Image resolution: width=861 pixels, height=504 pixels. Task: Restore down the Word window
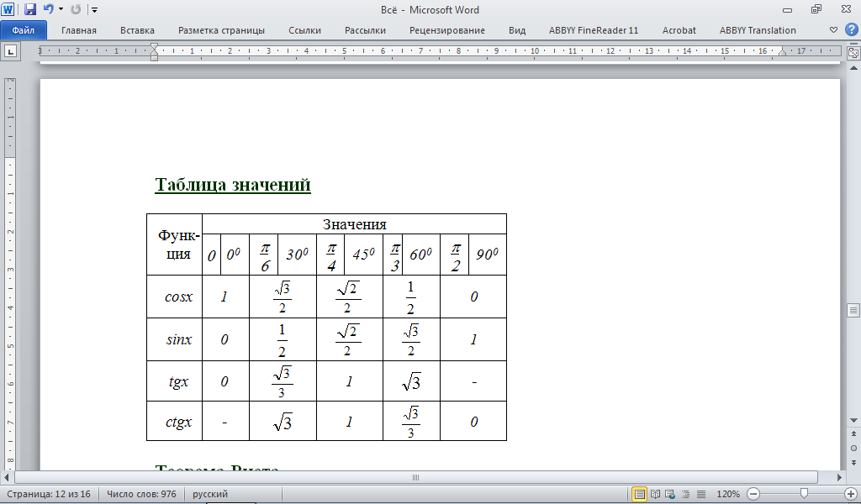tap(816, 9)
